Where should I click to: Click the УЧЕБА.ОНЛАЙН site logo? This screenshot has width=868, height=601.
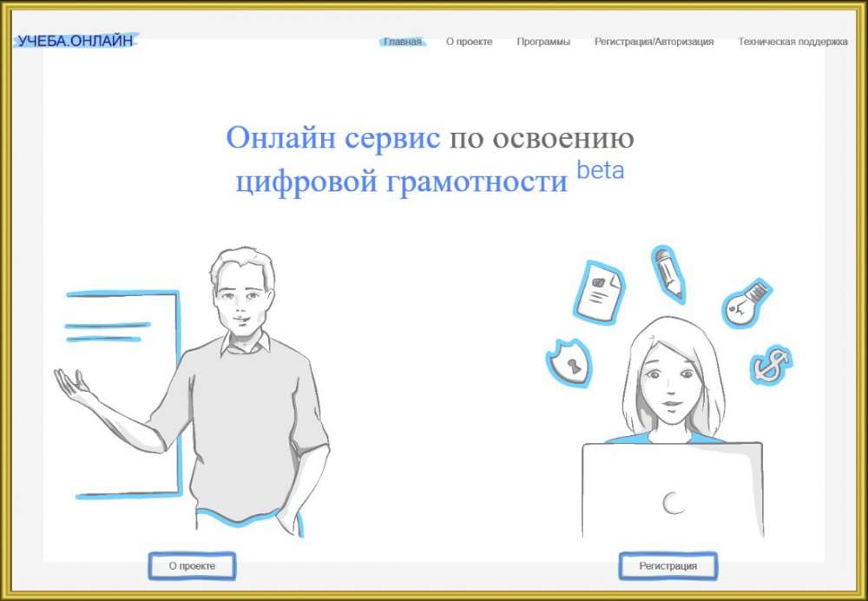click(x=76, y=41)
